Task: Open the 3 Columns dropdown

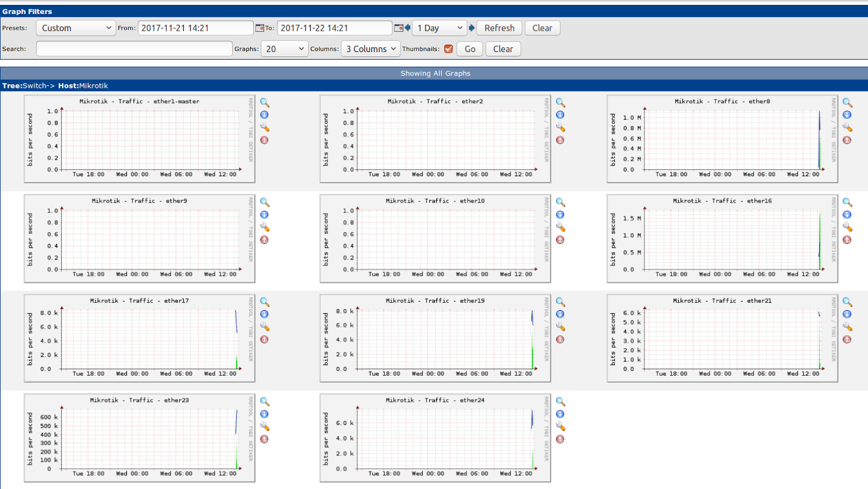Action: pos(370,48)
